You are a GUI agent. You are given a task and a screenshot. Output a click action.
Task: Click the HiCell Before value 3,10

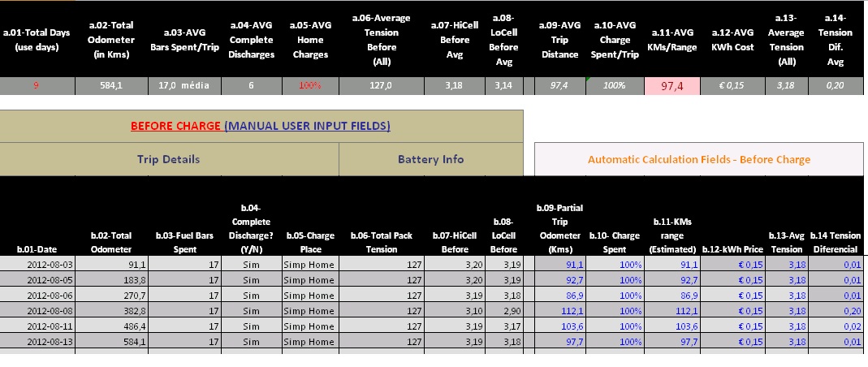tap(455, 311)
